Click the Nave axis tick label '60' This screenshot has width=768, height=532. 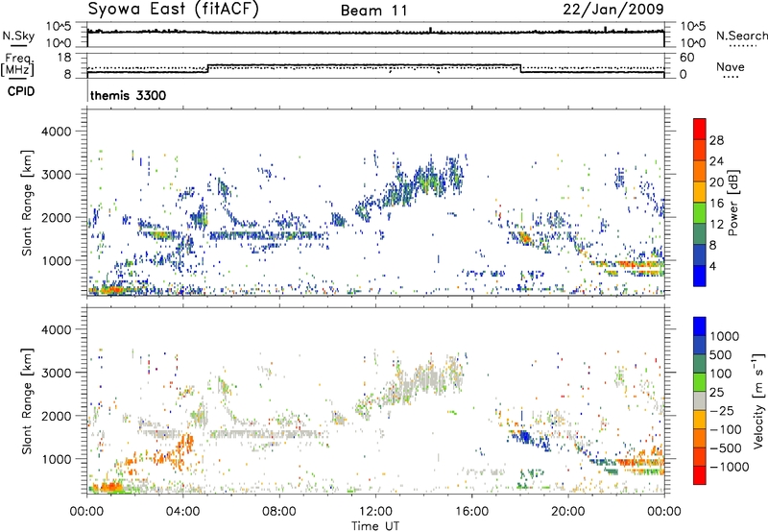point(687,58)
